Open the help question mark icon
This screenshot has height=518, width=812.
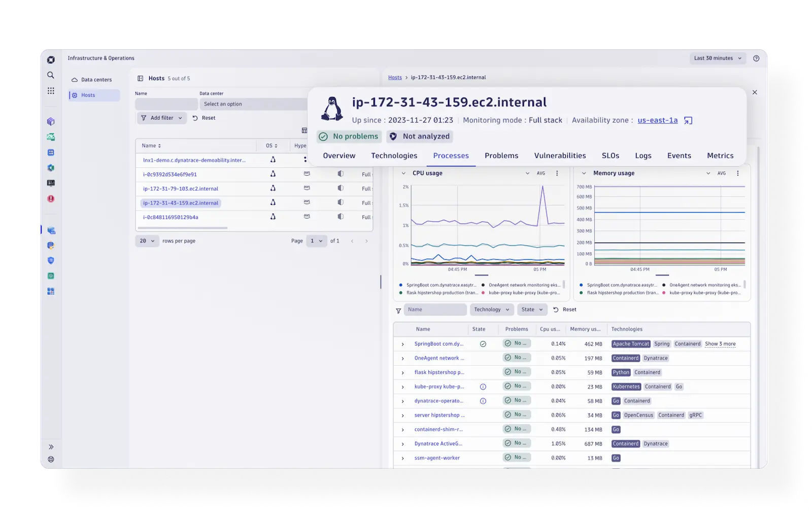[756, 58]
